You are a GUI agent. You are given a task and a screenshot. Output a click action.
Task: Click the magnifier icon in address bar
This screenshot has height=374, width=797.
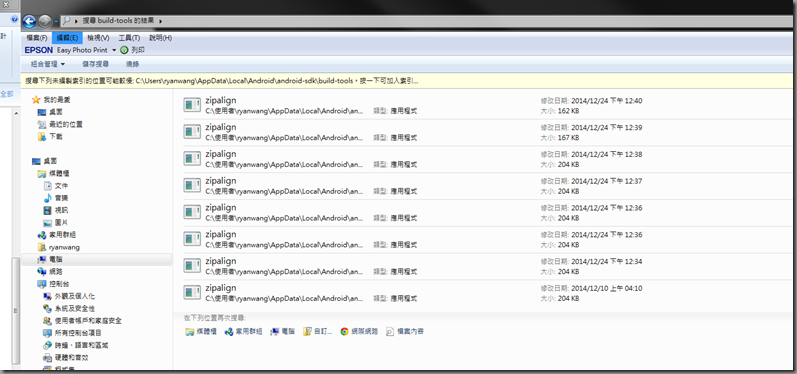66,21
